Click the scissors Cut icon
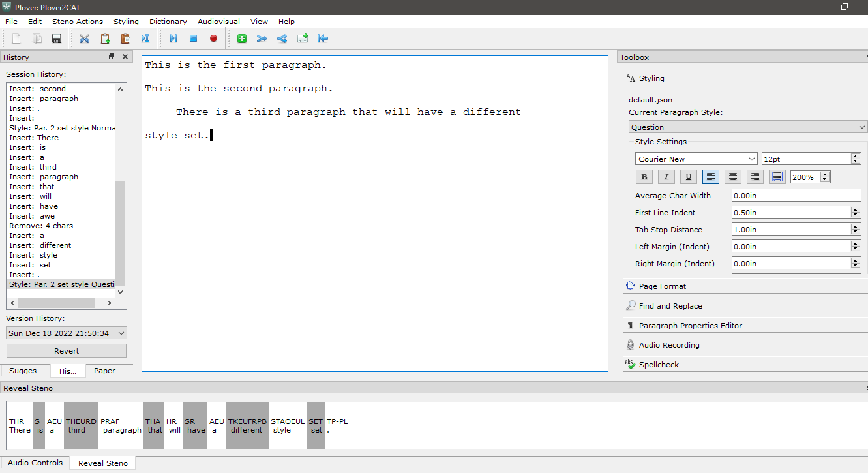868x473 pixels. point(84,38)
